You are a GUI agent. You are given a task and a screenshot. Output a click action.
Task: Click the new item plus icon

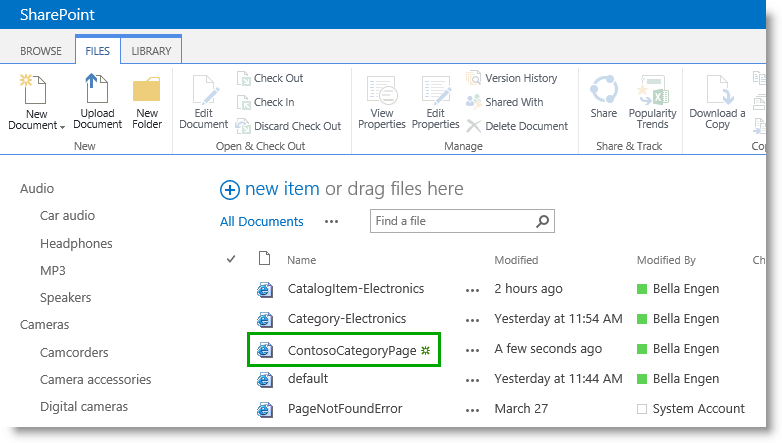point(230,190)
